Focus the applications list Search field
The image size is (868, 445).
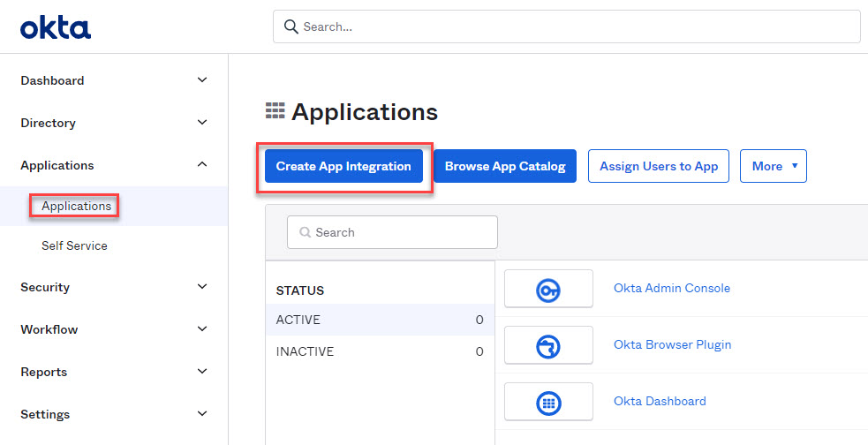(x=392, y=232)
